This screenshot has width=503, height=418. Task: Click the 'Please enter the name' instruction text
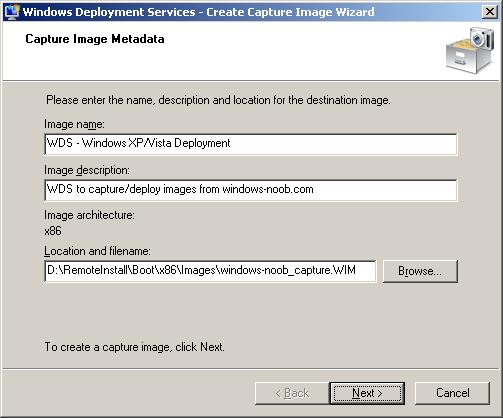[218, 100]
